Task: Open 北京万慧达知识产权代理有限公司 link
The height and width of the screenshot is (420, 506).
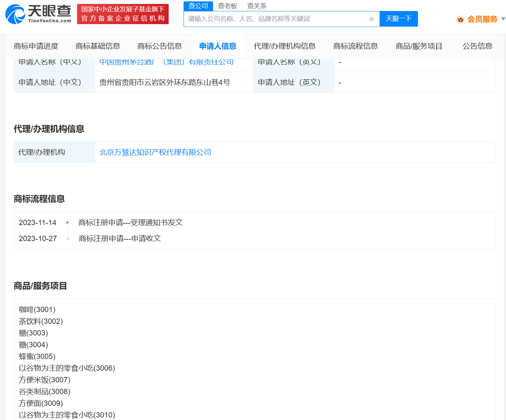Action: point(155,152)
